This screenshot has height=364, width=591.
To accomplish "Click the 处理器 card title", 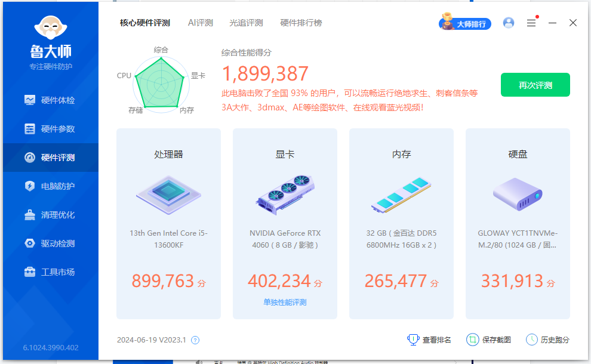I will 168,155.
